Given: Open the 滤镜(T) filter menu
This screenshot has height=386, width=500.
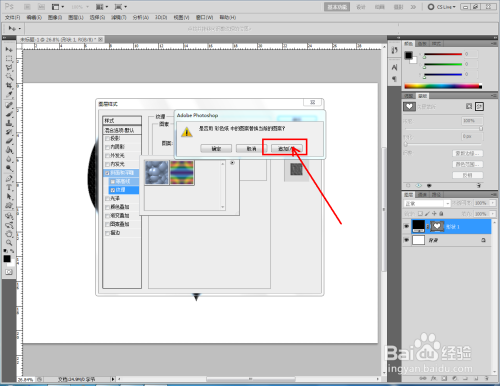Looking at the screenshot, I should [x=119, y=17].
